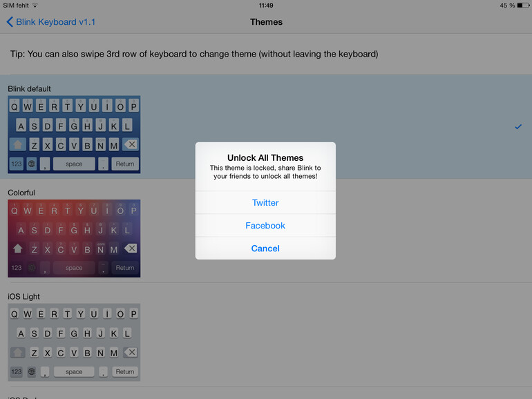532x399 pixels.
Task: Tap the "Blink default" label
Action: click(29, 89)
